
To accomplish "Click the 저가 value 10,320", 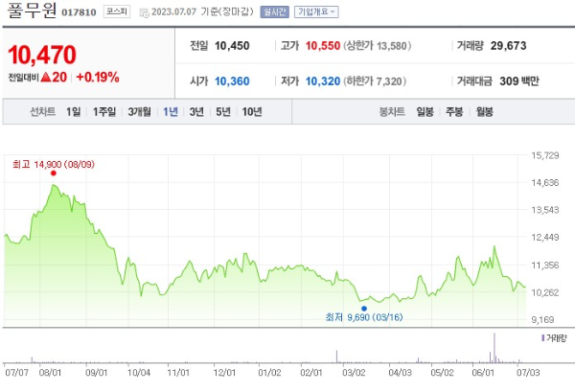I will point(323,81).
